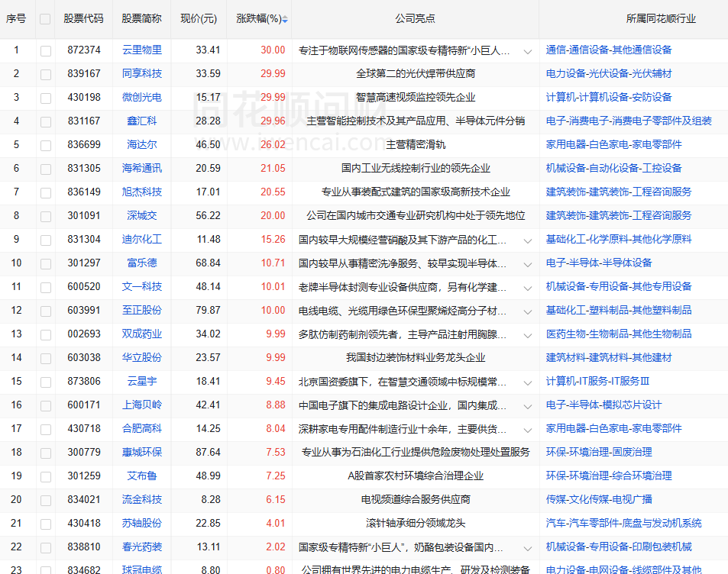Tick the checkbox beside 微创光电
Image resolution: width=728 pixels, height=574 pixels.
(x=46, y=98)
